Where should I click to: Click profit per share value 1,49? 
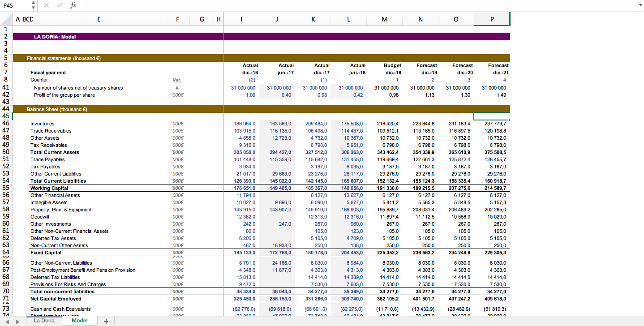501,95
